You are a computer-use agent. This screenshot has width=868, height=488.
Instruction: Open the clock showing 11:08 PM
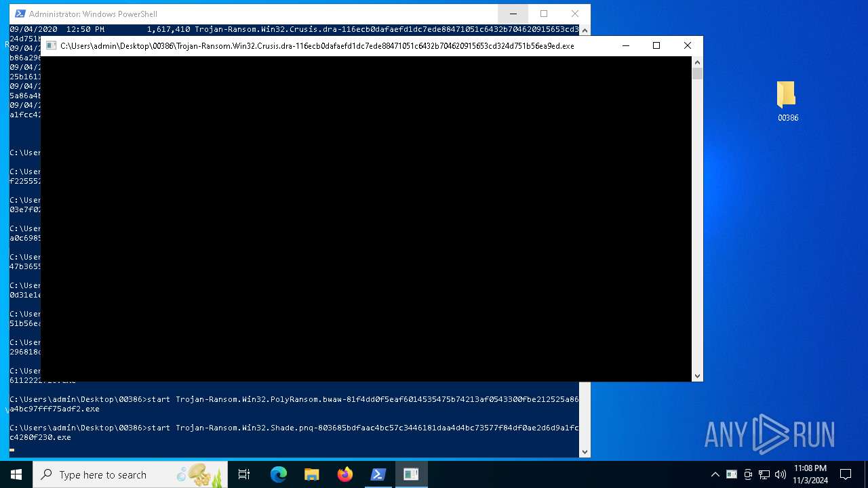(810, 474)
